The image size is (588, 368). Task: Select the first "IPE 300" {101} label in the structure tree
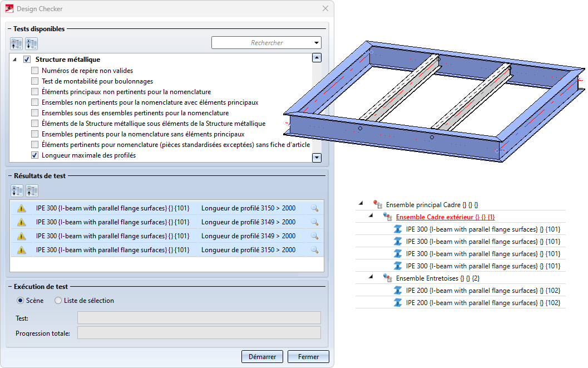[483, 229]
